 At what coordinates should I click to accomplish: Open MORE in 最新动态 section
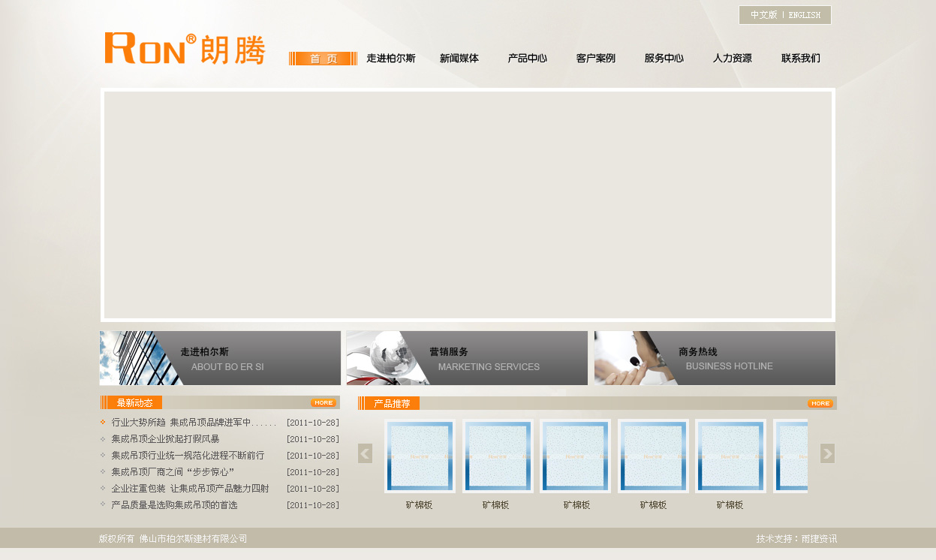[x=323, y=403]
